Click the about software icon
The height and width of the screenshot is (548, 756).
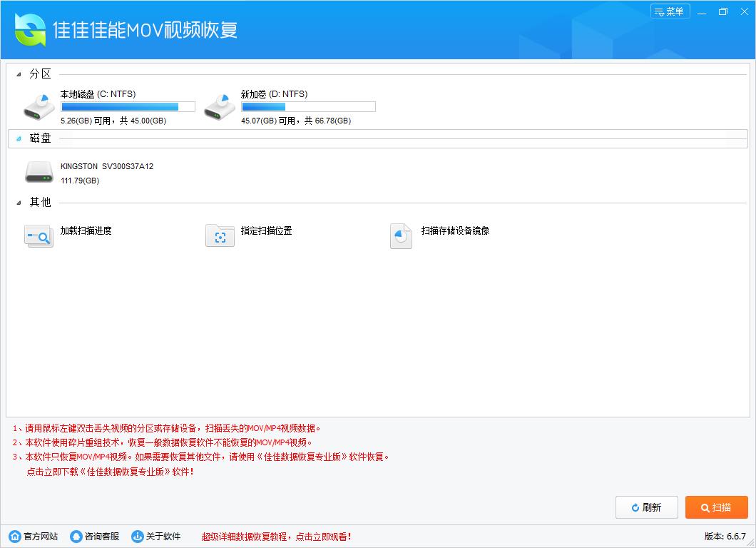(138, 537)
